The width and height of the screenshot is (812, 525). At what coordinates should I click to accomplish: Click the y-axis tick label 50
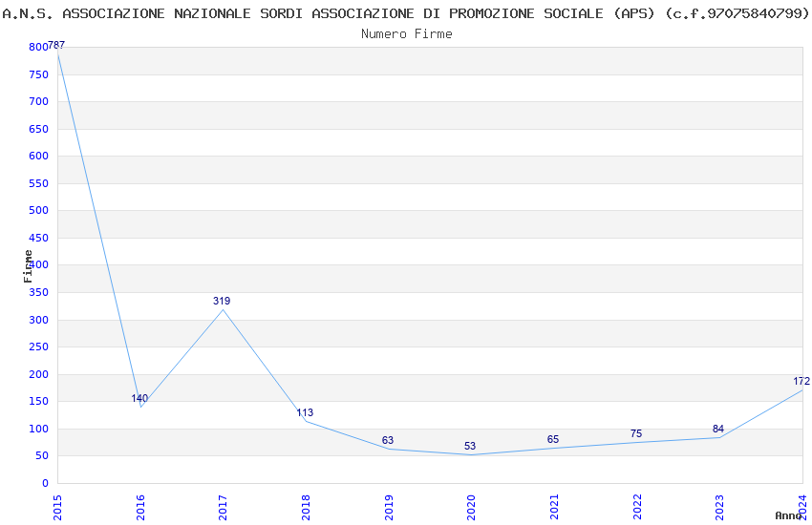tap(42, 455)
